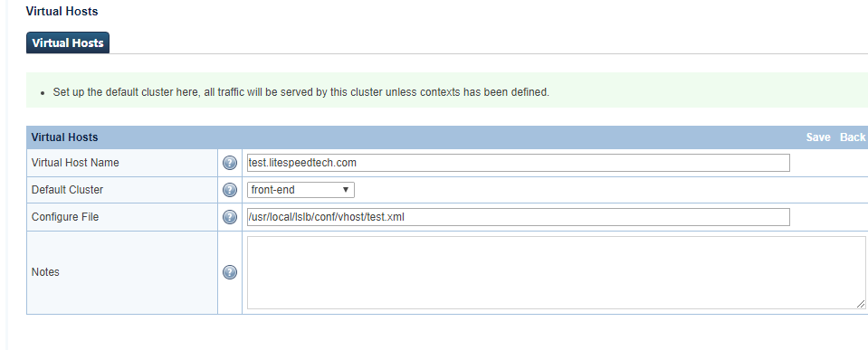Click inside the Notes text area
This screenshot has height=350, width=868.
(557, 272)
